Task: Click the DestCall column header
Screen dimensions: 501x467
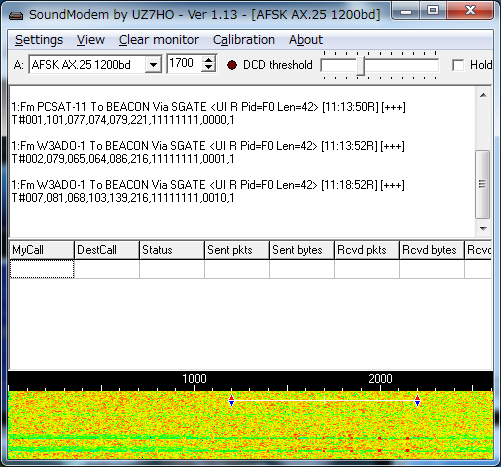Action: pos(107,250)
